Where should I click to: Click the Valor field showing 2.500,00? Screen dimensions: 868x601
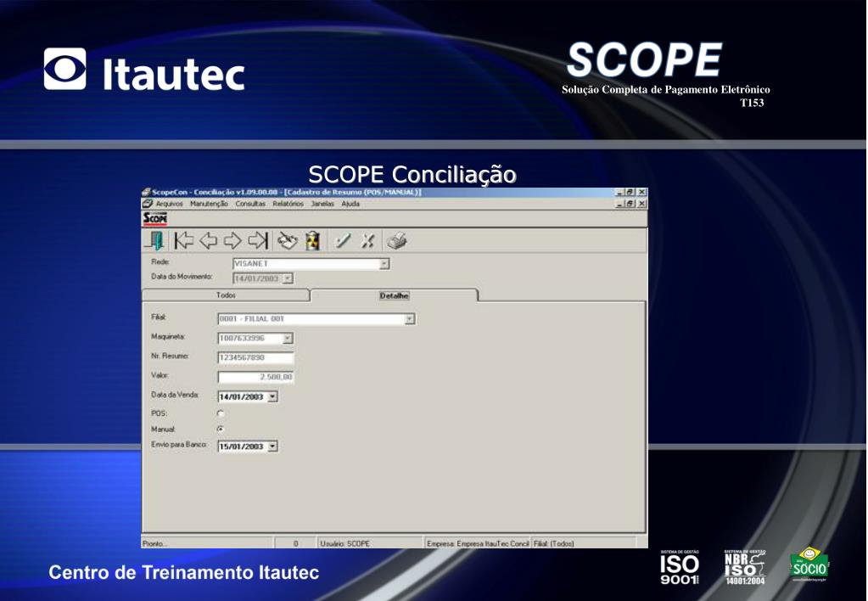[255, 377]
